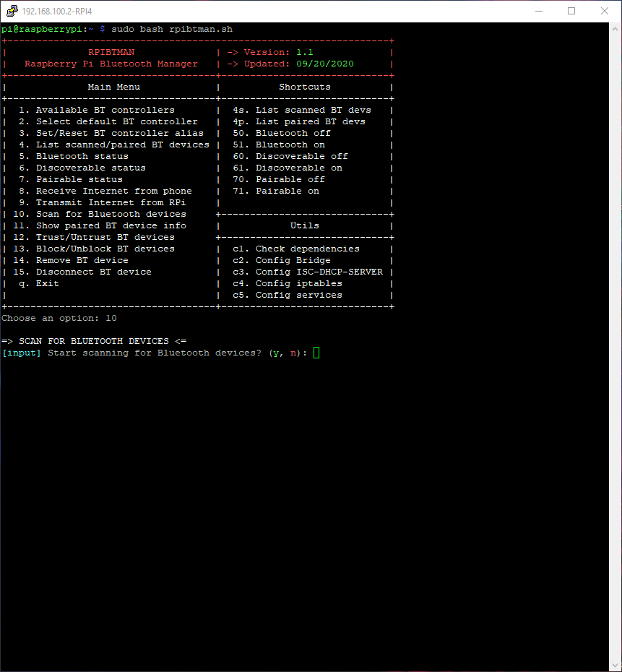Click the 'Updated: 09/20/2020' text
The width and height of the screenshot is (622, 672).
pyautogui.click(x=299, y=64)
